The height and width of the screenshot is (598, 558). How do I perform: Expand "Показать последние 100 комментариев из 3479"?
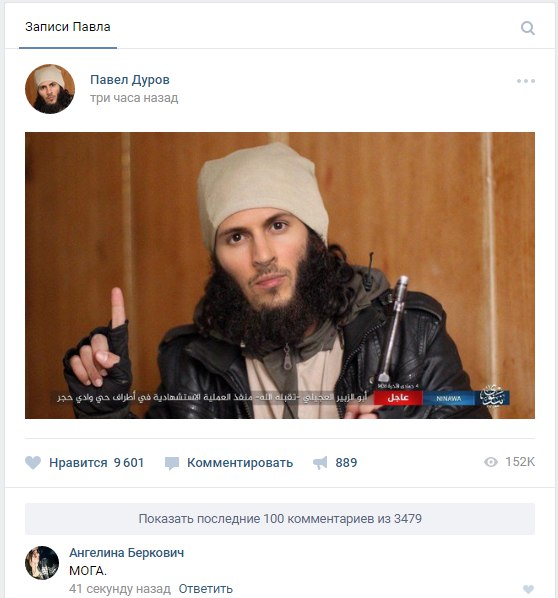280,519
